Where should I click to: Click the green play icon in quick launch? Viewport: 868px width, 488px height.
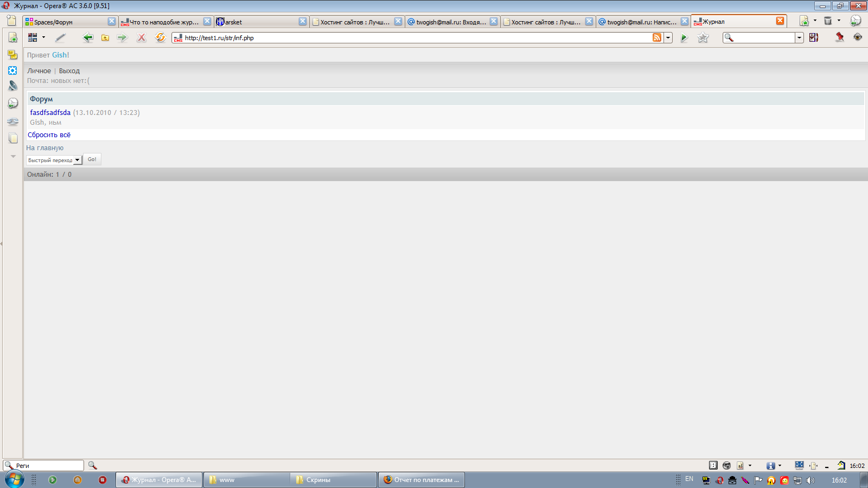tap(53, 480)
